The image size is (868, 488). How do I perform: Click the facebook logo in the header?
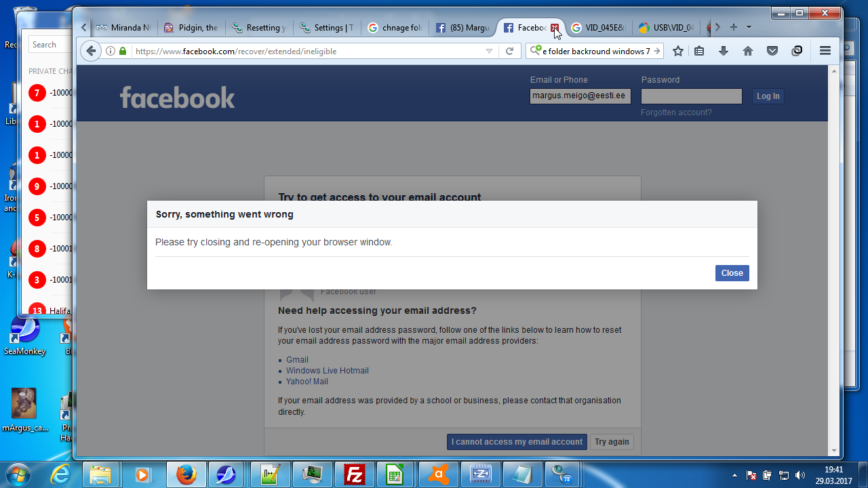point(178,98)
